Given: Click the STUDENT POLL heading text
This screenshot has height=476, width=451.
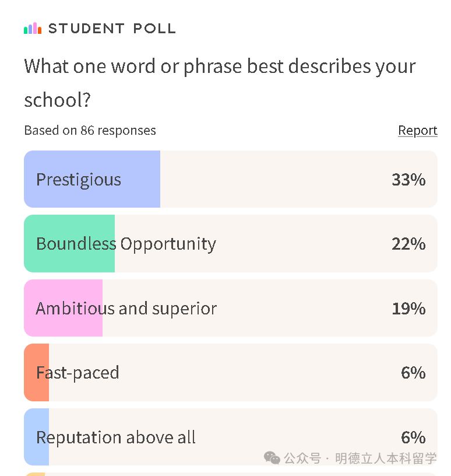Looking at the screenshot, I should (x=112, y=29).
